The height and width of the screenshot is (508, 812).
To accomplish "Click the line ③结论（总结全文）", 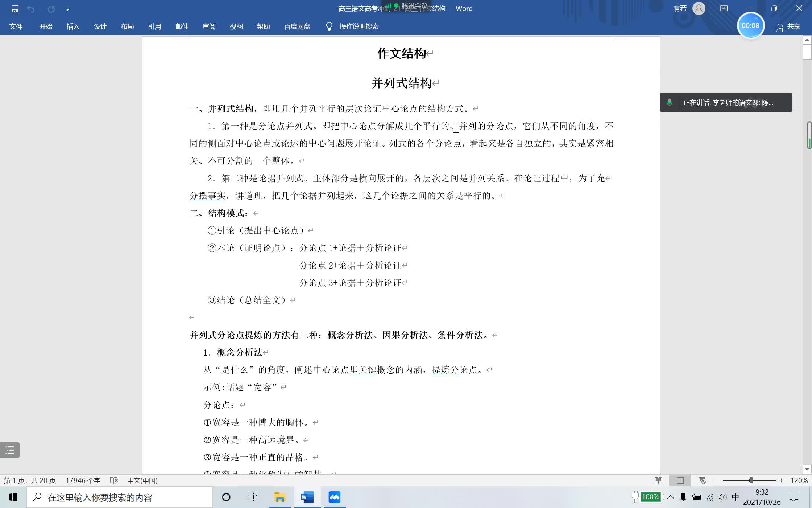I will click(x=247, y=300).
